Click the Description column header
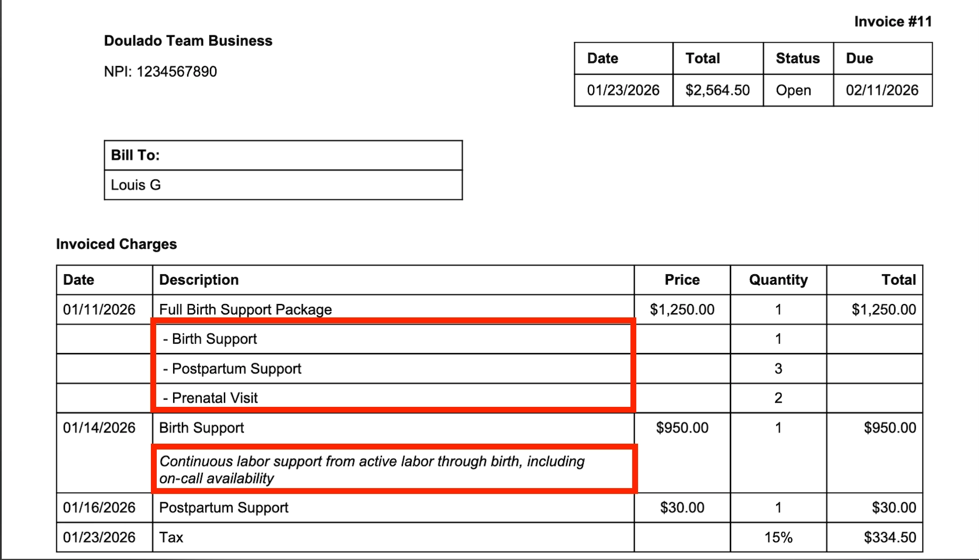The width and height of the screenshot is (979, 560). tap(199, 280)
